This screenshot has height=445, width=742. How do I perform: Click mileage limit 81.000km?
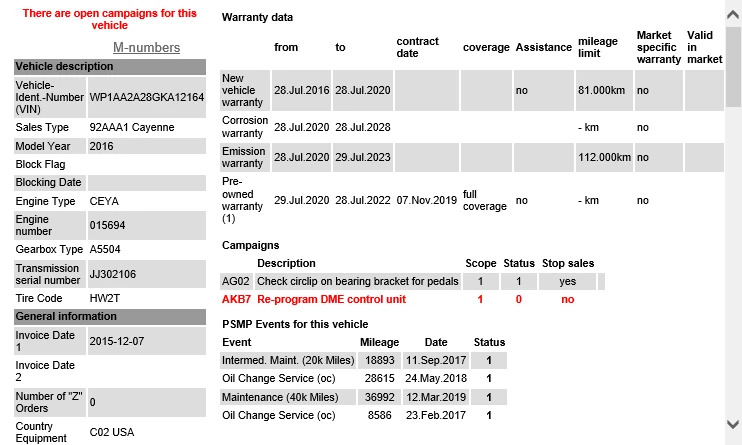pyautogui.click(x=601, y=90)
